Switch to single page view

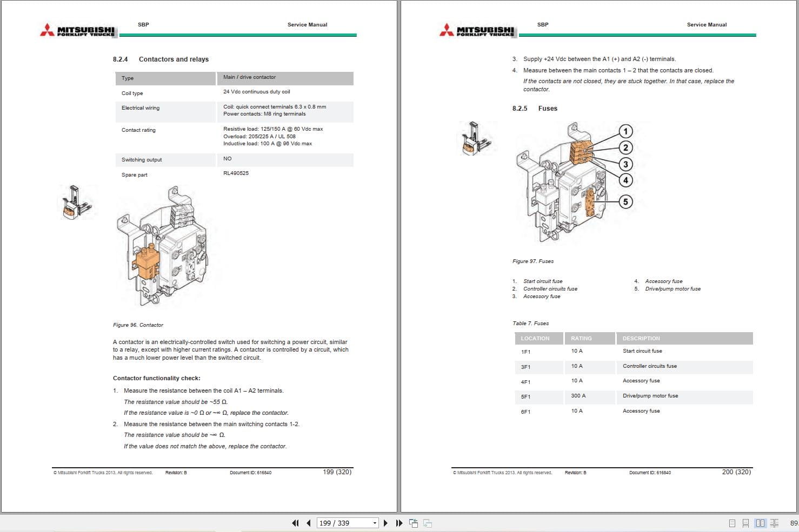click(x=732, y=523)
